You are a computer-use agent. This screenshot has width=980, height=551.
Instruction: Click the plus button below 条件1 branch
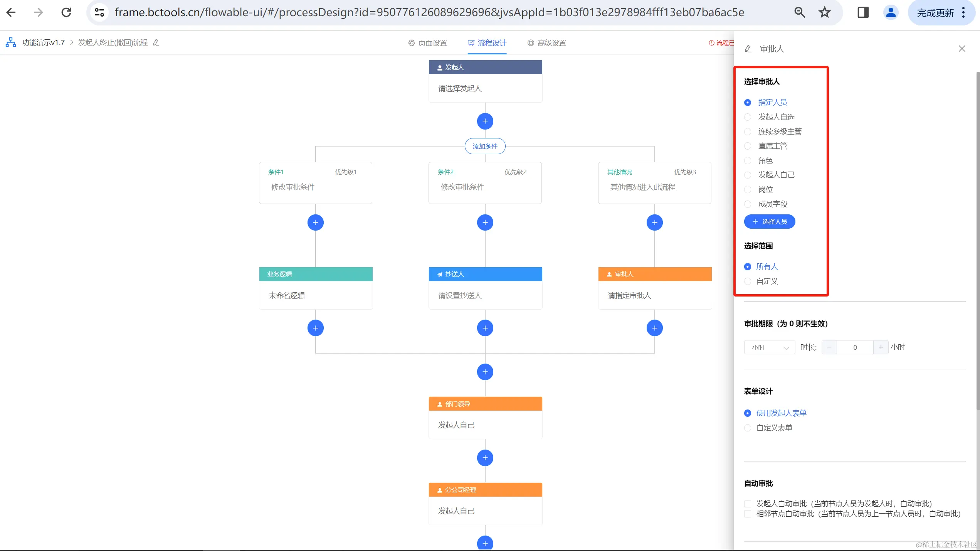click(315, 222)
